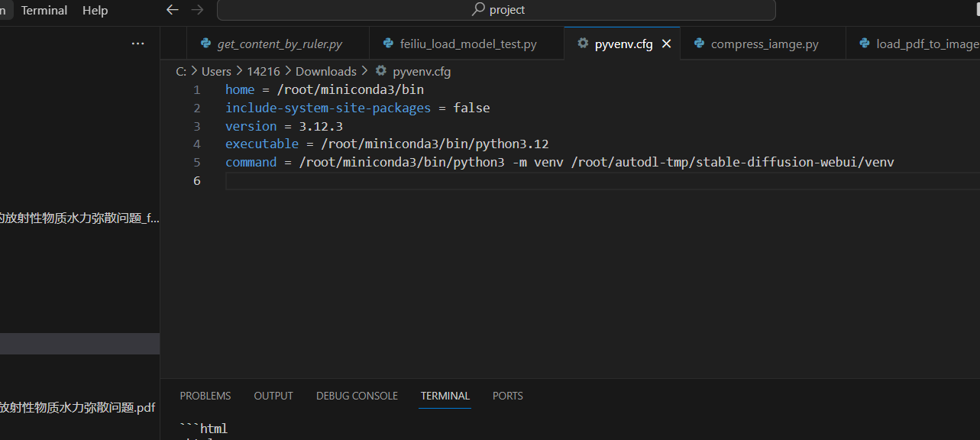Click the ```html text in terminal
This screenshot has width=980, height=440.
point(203,429)
